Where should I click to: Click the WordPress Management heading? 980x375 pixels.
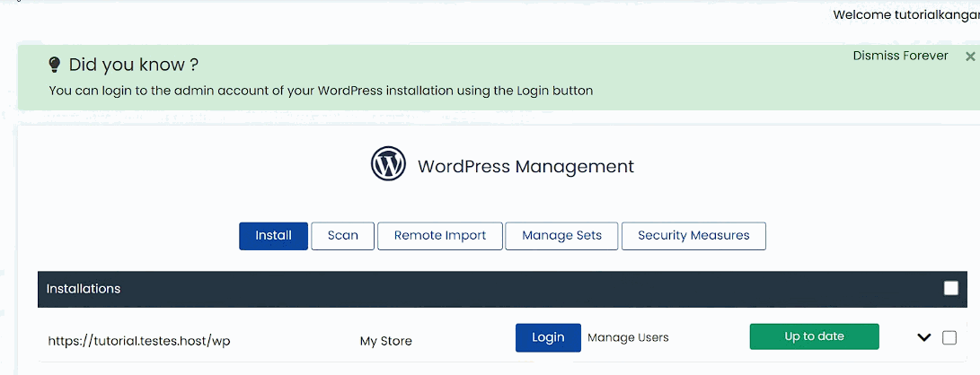pos(525,166)
